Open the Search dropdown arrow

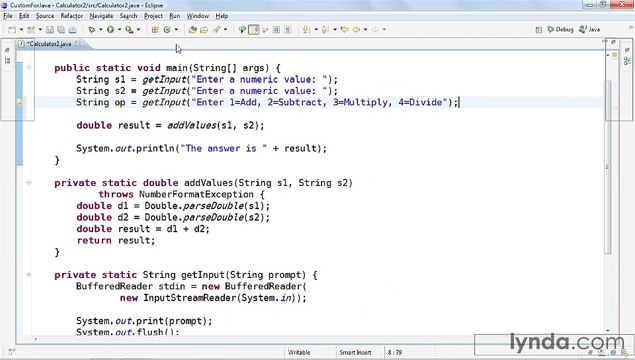(226, 30)
